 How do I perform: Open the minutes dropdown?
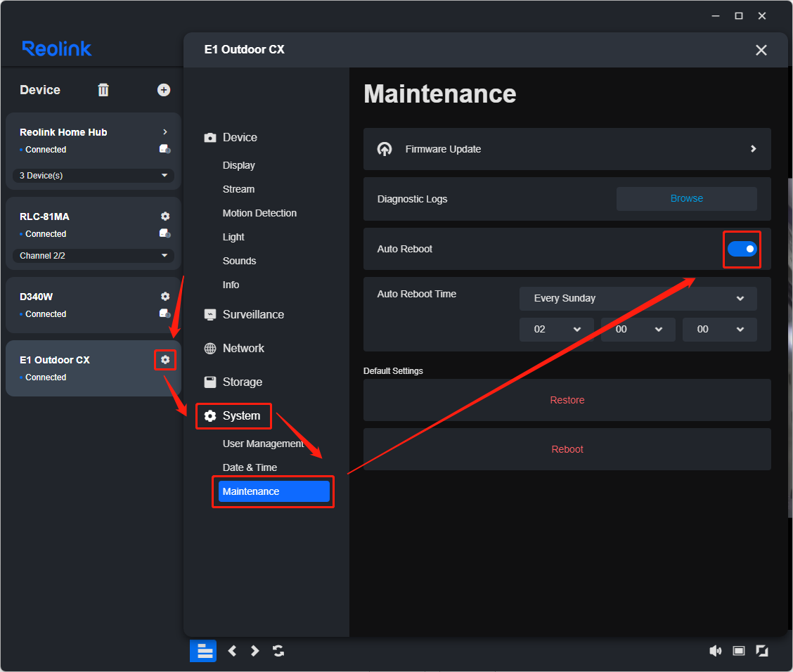click(x=638, y=329)
